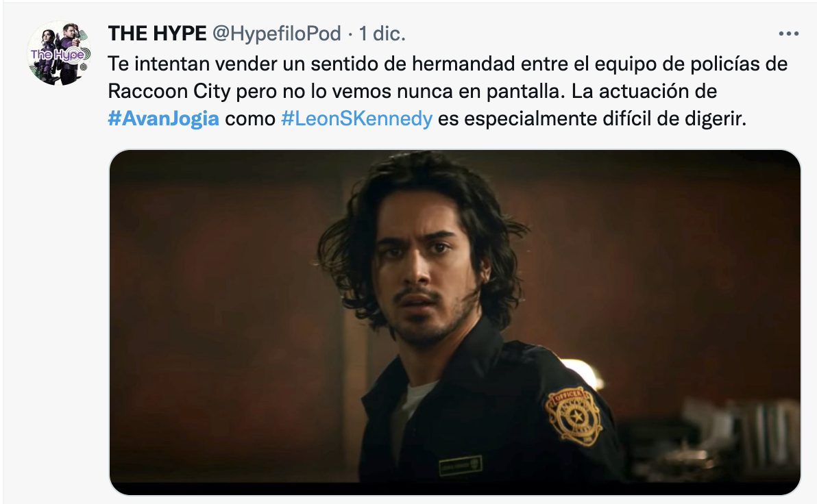Open the three-dot more options menu

[x=788, y=34]
